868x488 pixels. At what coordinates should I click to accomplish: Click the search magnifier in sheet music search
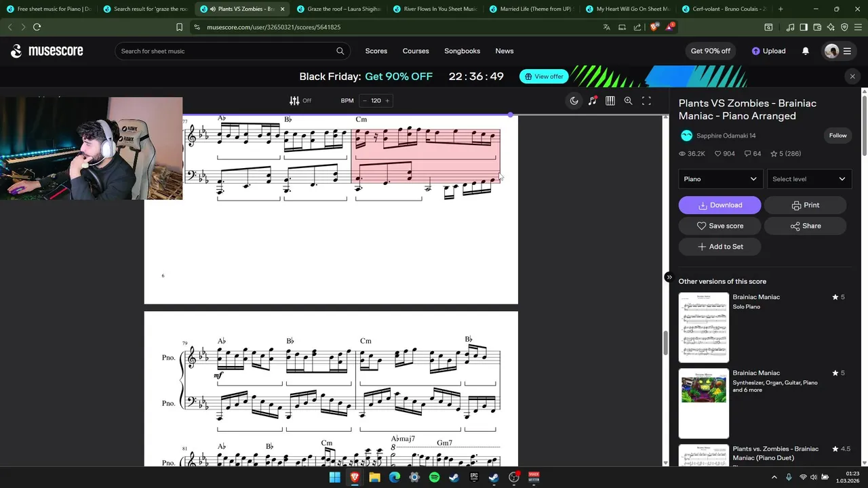(340, 51)
